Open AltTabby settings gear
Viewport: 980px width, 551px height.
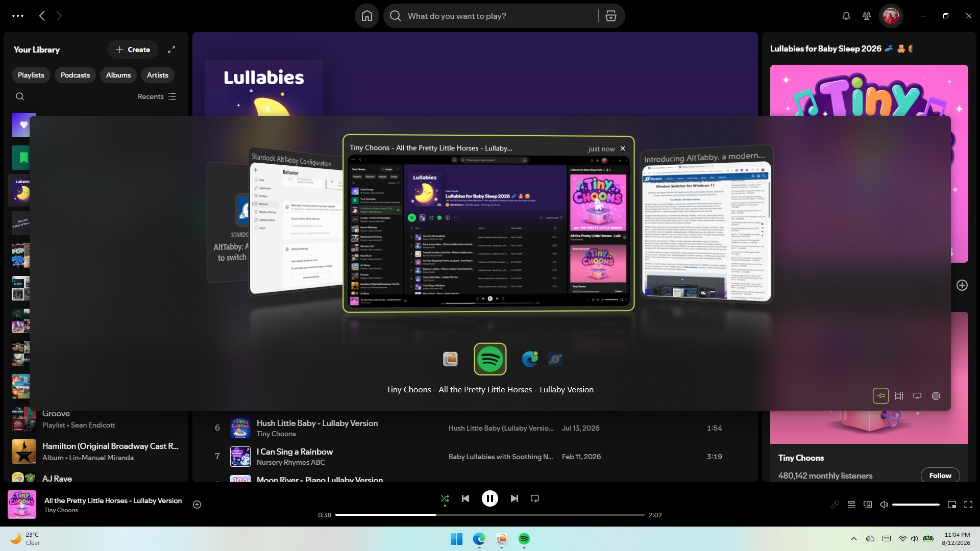pyautogui.click(x=936, y=396)
